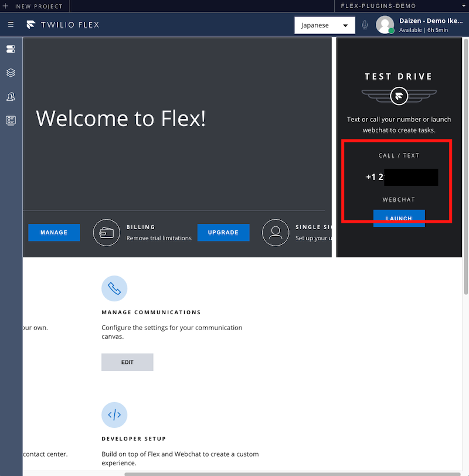Open the user avatar profile menu
The width and height of the screenshot is (469, 476).
click(385, 25)
